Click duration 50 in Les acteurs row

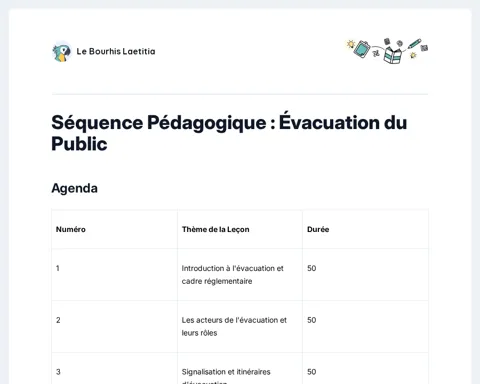tap(312, 320)
